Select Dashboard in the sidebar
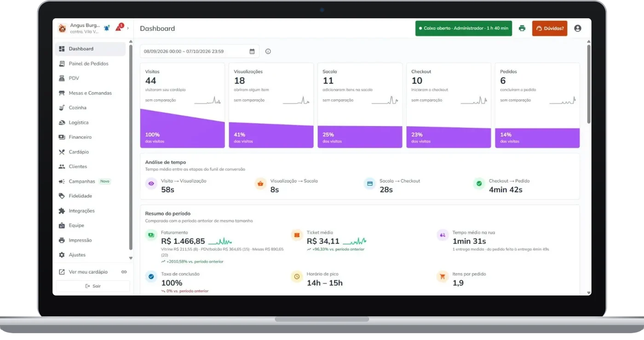This screenshot has height=340, width=644. [90, 49]
